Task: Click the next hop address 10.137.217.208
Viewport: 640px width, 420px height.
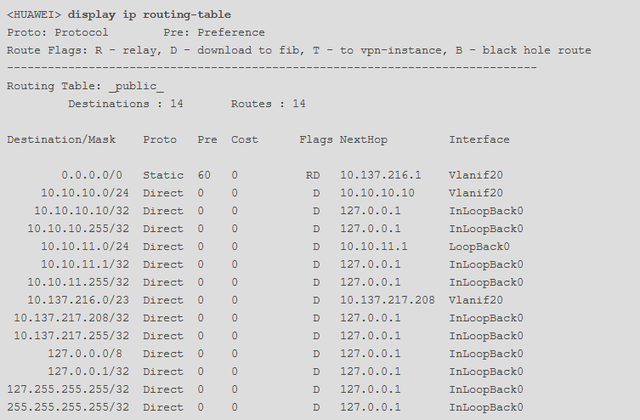Action: [x=387, y=299]
